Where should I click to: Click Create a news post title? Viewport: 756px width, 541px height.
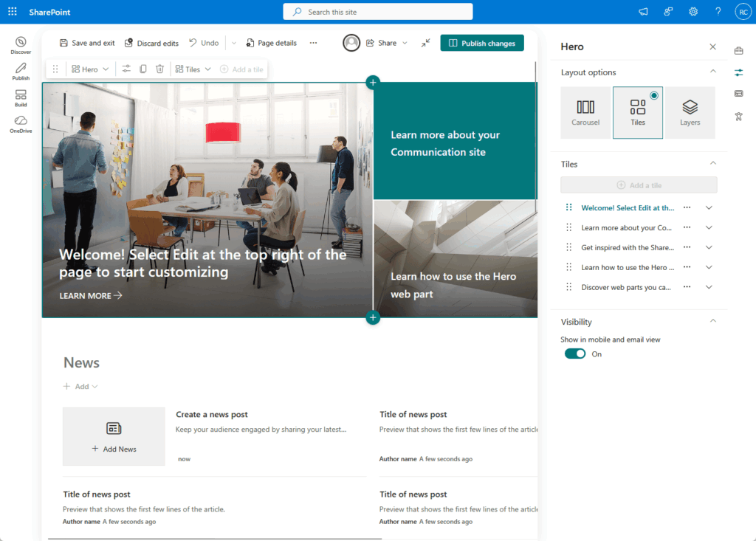coord(212,414)
